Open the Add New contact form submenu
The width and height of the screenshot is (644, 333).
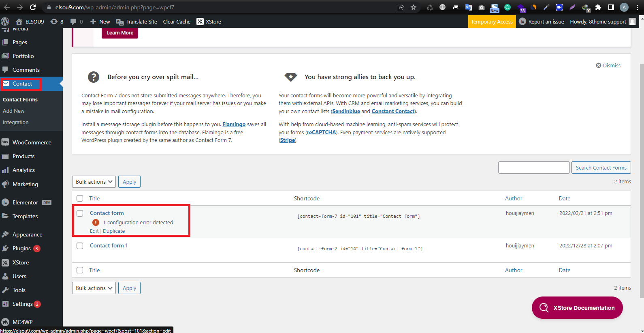[x=14, y=111]
